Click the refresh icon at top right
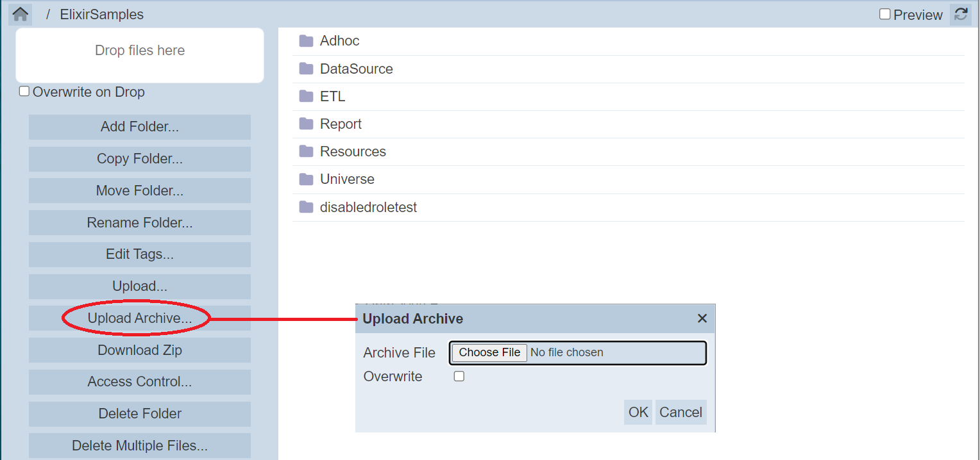980x460 pixels. coord(961,14)
